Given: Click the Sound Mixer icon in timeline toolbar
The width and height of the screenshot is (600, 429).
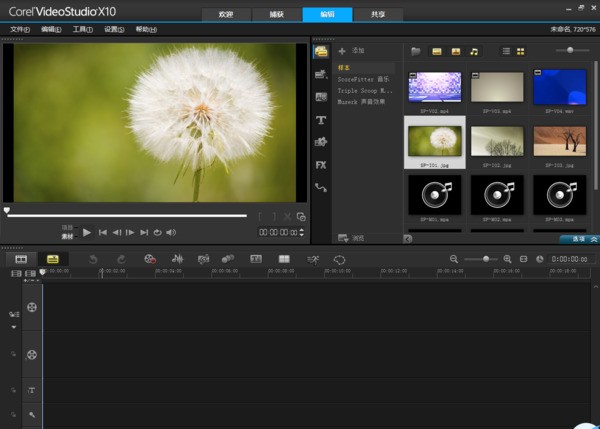Looking at the screenshot, I should pos(178,259).
